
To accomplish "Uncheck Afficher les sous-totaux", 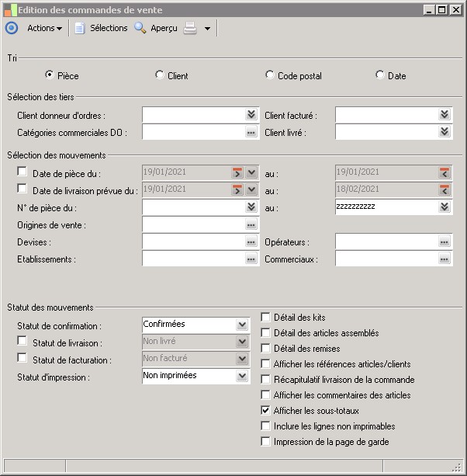I will pyautogui.click(x=265, y=410).
